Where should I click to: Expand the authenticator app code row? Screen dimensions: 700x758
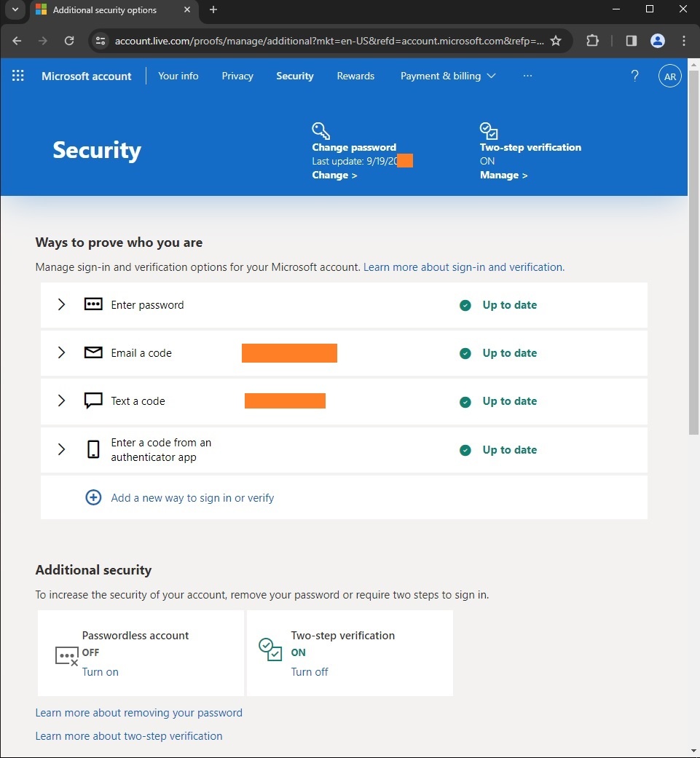61,449
